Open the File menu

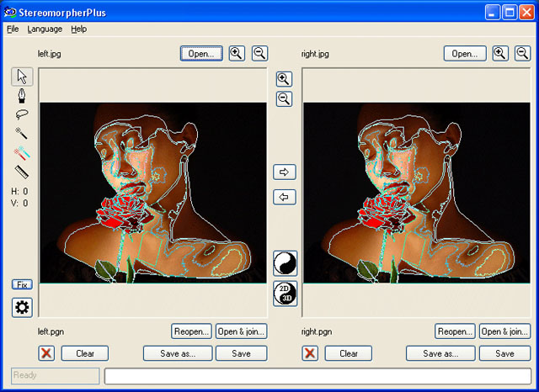13,29
